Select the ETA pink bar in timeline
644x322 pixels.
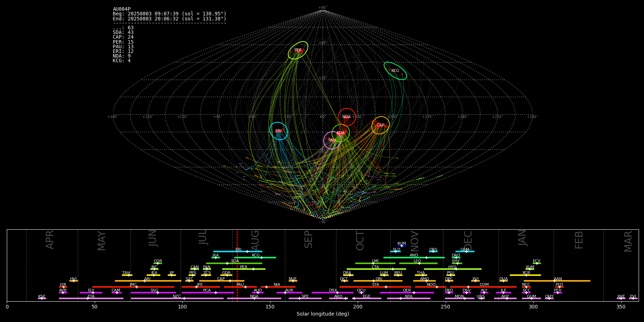pos(91,298)
